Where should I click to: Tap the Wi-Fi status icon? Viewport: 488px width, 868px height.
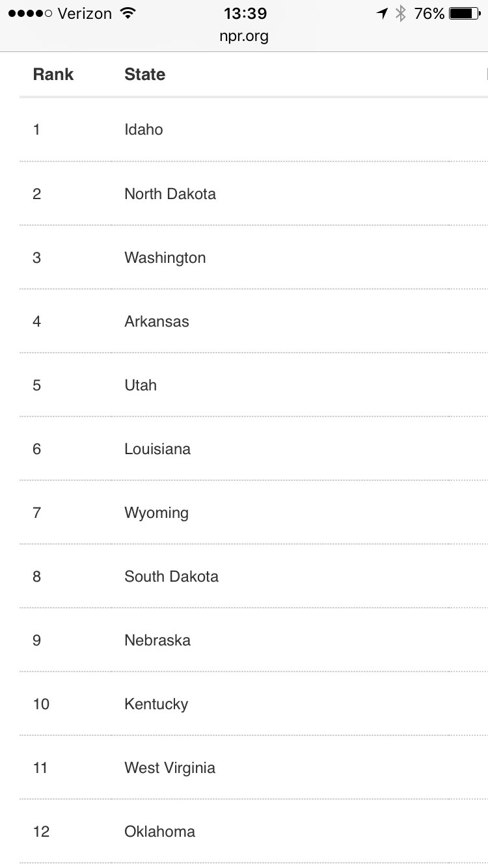pos(128,14)
